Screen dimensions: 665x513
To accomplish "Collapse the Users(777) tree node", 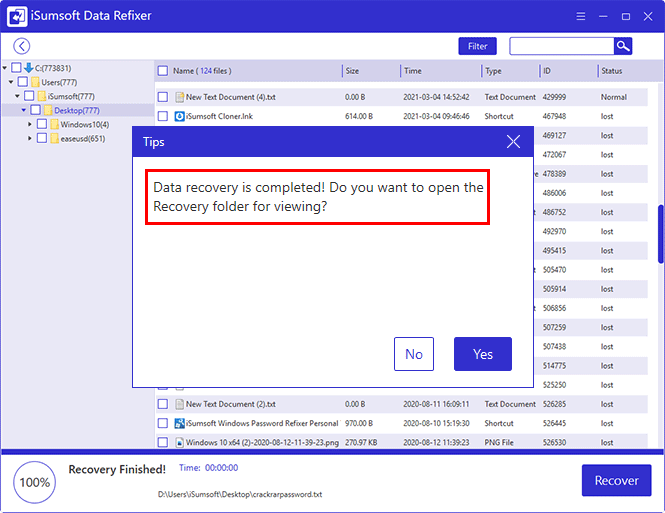I will [11, 82].
